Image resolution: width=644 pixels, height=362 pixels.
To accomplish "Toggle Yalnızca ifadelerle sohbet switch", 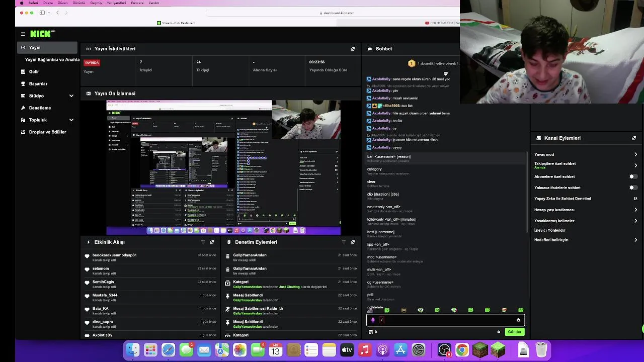I will pyautogui.click(x=633, y=188).
